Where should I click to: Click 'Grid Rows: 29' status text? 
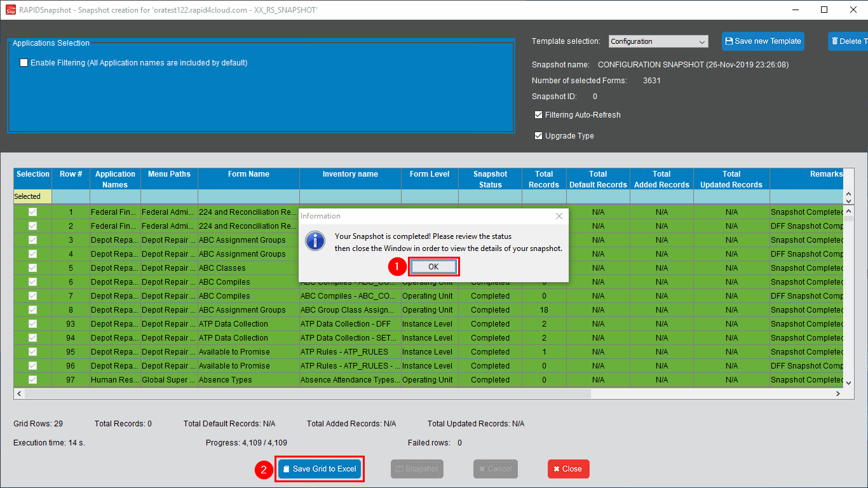[x=38, y=424]
